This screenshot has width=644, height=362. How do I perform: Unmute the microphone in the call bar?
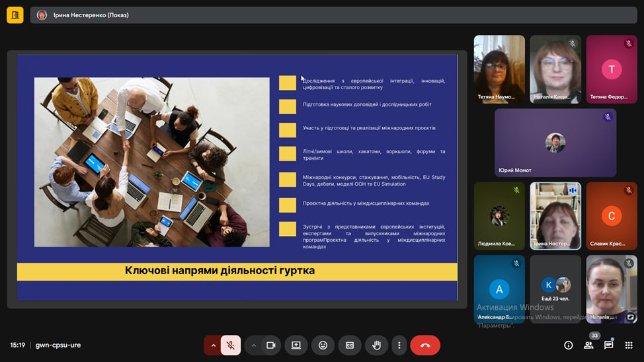pos(231,345)
